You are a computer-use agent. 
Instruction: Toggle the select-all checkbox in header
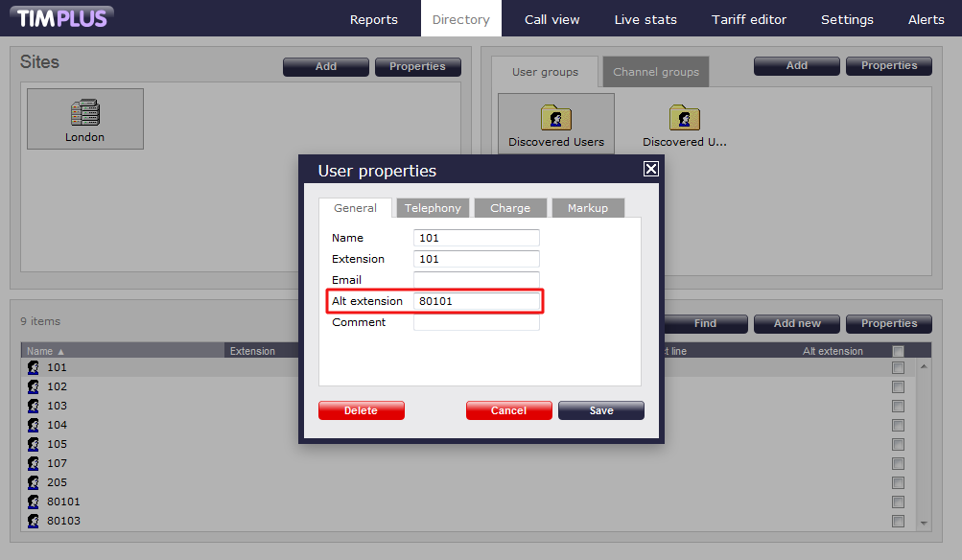(x=898, y=351)
